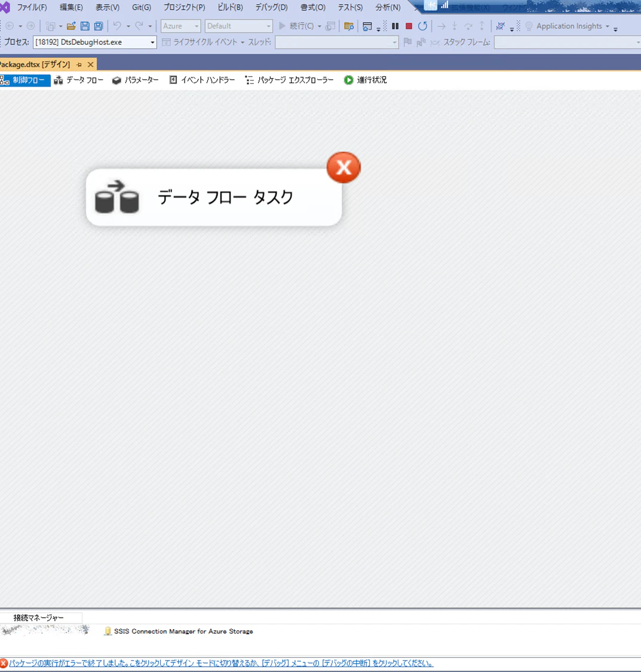Open the Default platform dropdown
Viewport: 641px width, 672px height.
click(239, 26)
